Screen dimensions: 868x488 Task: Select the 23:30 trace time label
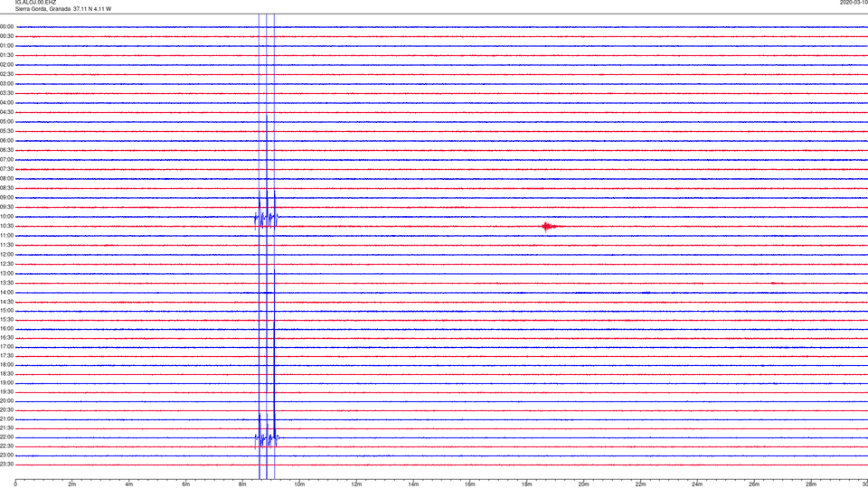click(6, 465)
